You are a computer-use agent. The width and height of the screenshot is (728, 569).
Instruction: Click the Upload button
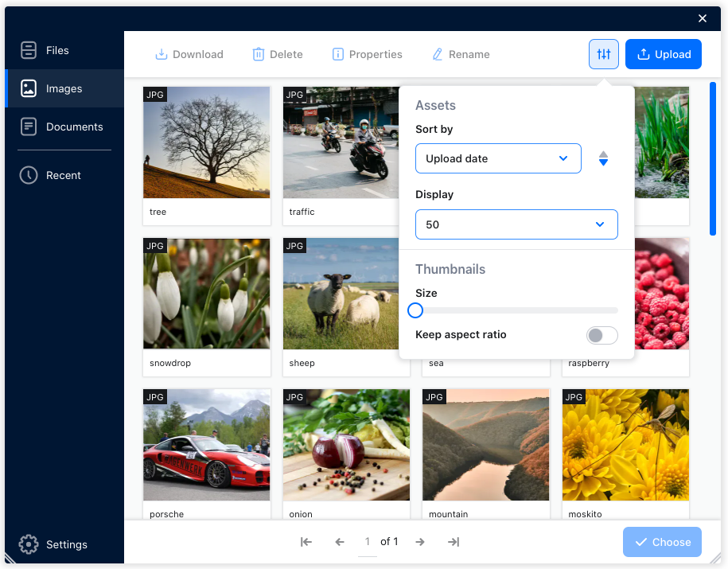pos(663,54)
